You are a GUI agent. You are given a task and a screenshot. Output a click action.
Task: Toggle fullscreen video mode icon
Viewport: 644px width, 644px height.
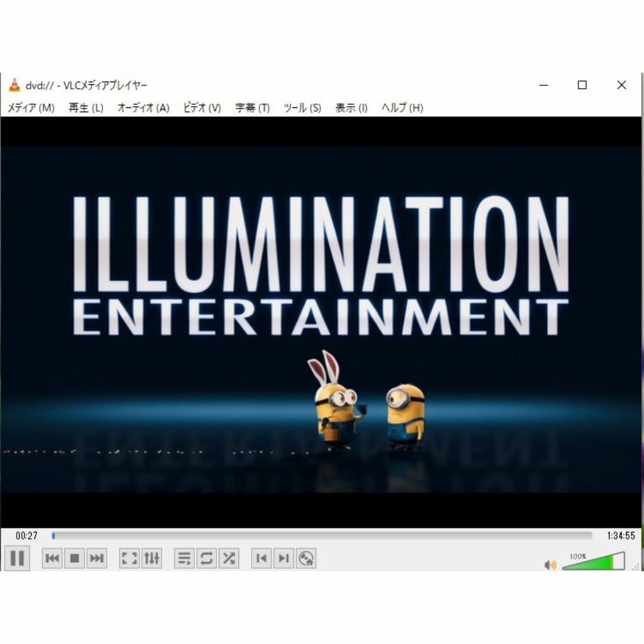129,558
